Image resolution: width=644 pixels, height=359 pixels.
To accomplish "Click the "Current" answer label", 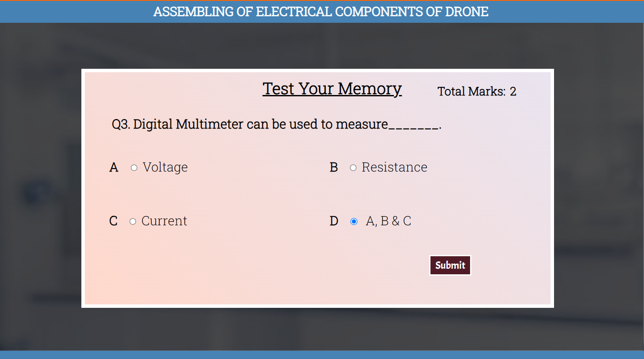I will pos(164,221).
